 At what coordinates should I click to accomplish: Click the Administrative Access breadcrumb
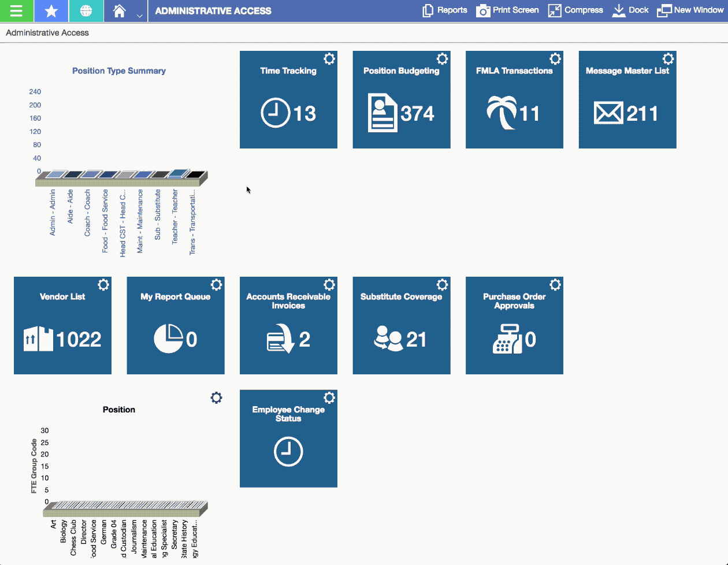(47, 33)
